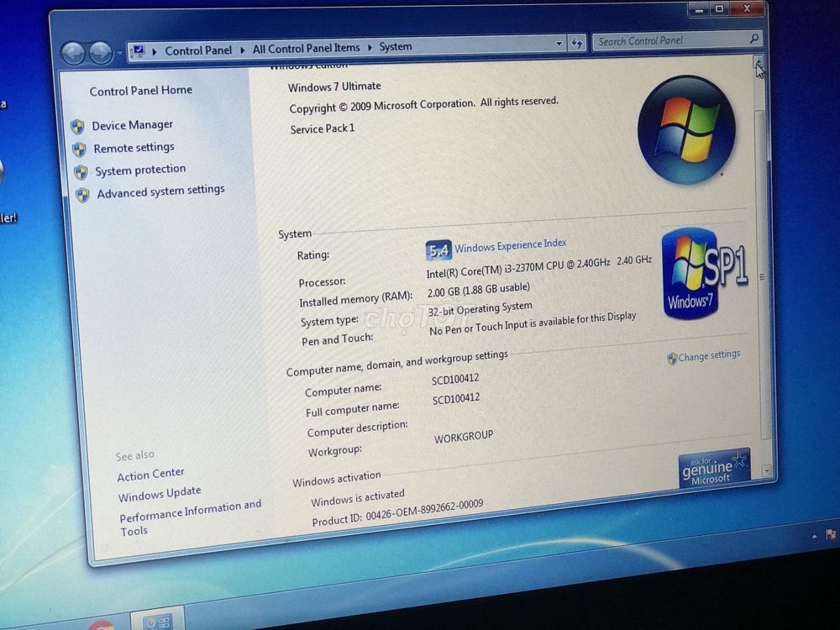This screenshot has height=630, width=840.
Task: Click the Intel Core i3-2370M processor text
Action: pyautogui.click(x=539, y=267)
